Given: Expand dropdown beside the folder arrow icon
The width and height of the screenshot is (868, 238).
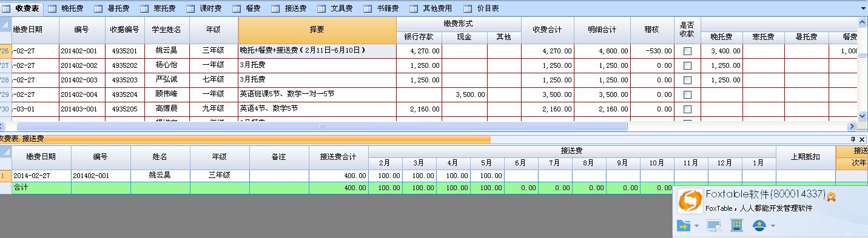Looking at the screenshot, I should click(696, 226).
